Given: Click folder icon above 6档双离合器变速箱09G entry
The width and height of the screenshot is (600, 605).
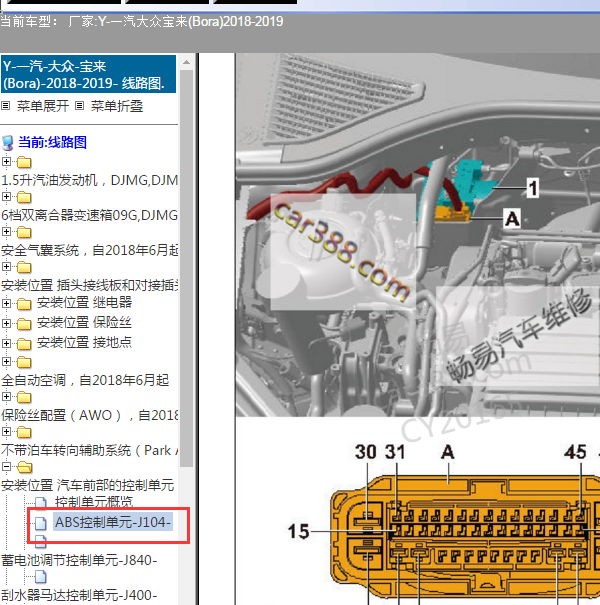Looking at the screenshot, I should 24,198.
